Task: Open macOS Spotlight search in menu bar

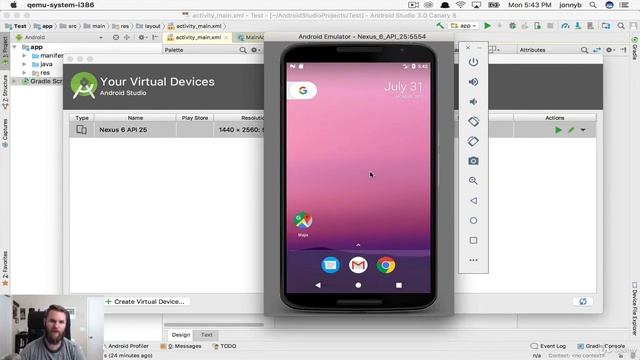Action: (593, 5)
